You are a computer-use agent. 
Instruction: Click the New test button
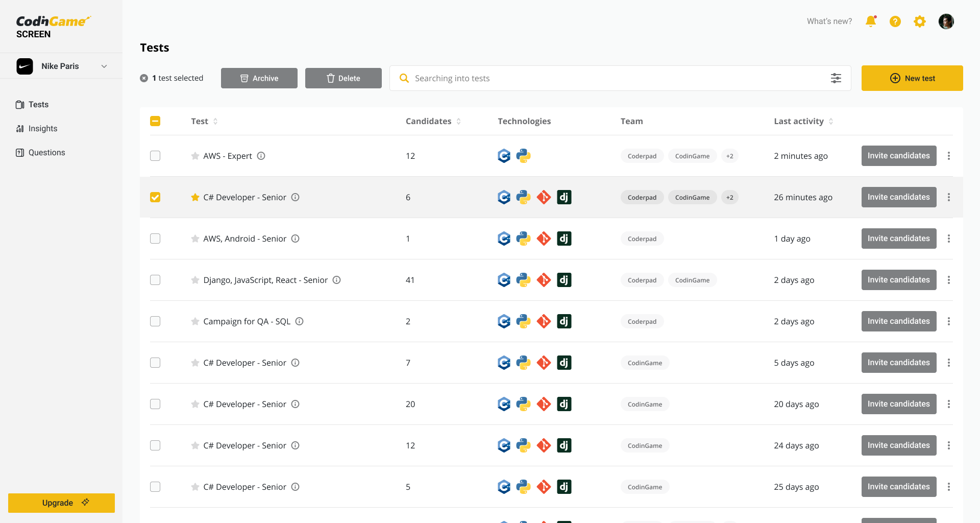click(912, 78)
